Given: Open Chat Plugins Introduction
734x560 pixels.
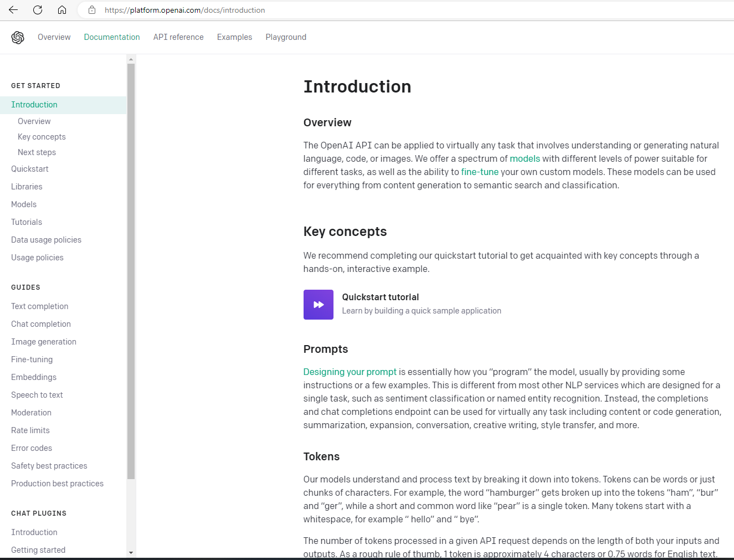Looking at the screenshot, I should (x=34, y=532).
